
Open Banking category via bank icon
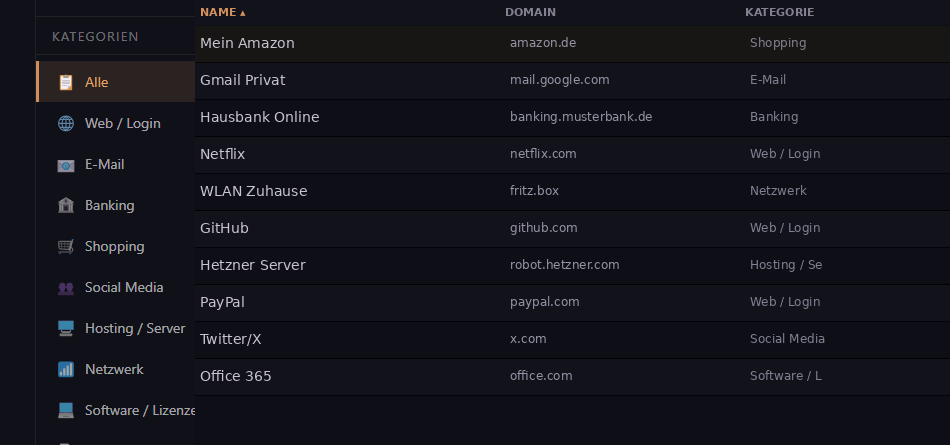point(66,205)
